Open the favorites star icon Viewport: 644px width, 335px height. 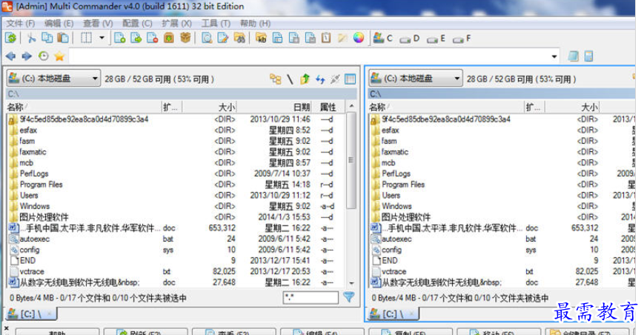59,56
